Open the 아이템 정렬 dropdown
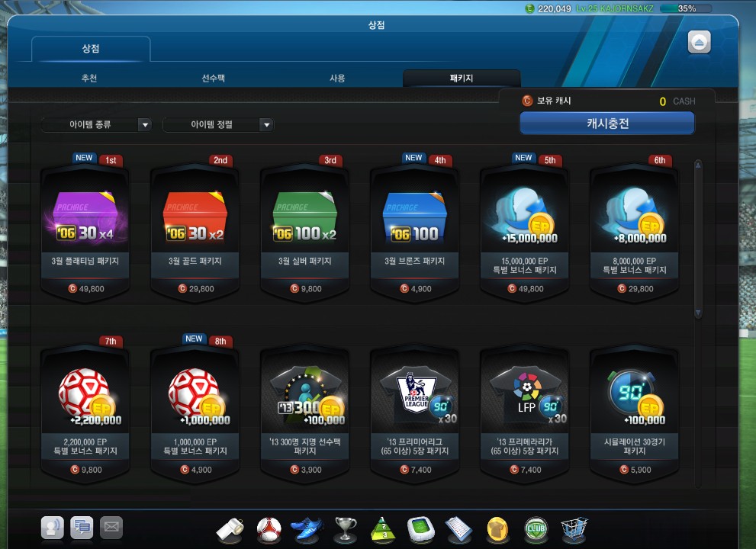 (x=218, y=125)
